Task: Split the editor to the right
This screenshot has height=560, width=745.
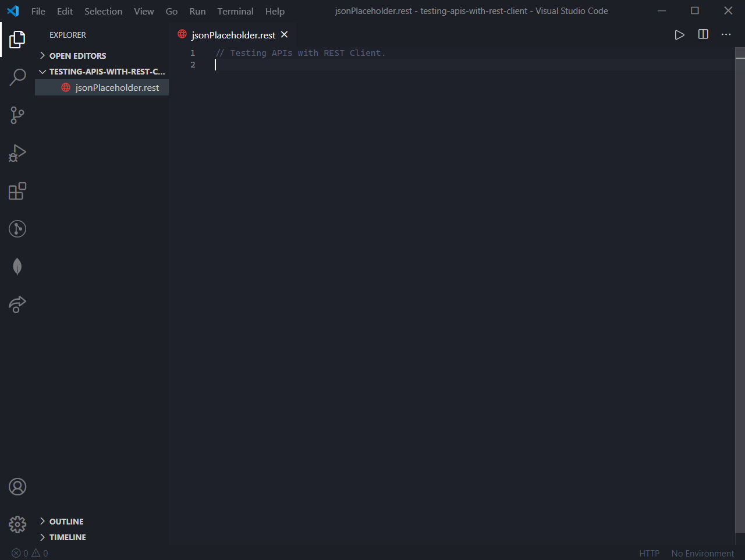Action: [x=703, y=35]
